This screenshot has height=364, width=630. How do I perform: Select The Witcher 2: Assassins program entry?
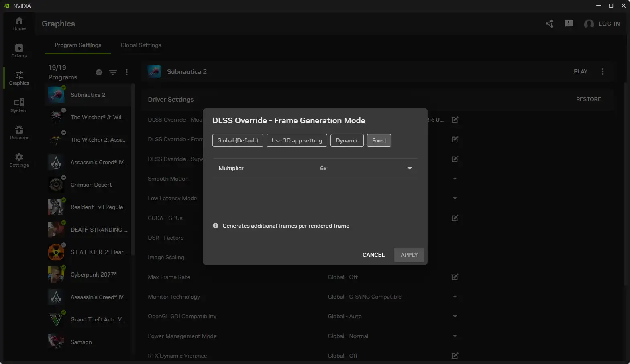(88, 140)
